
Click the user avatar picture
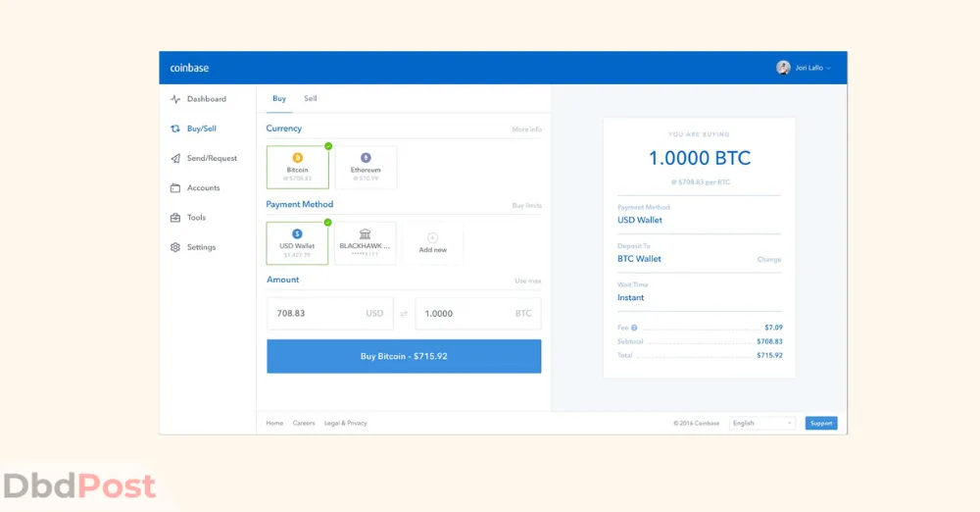[783, 68]
